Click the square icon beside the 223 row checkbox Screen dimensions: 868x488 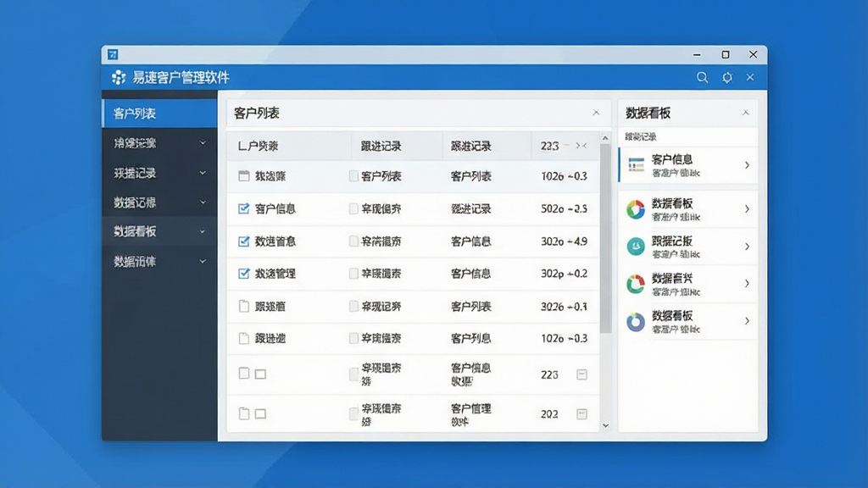pyautogui.click(x=260, y=374)
